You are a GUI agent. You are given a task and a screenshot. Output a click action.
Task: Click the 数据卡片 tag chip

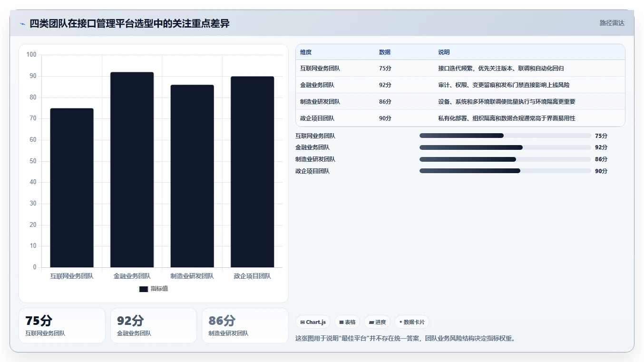coord(412,322)
